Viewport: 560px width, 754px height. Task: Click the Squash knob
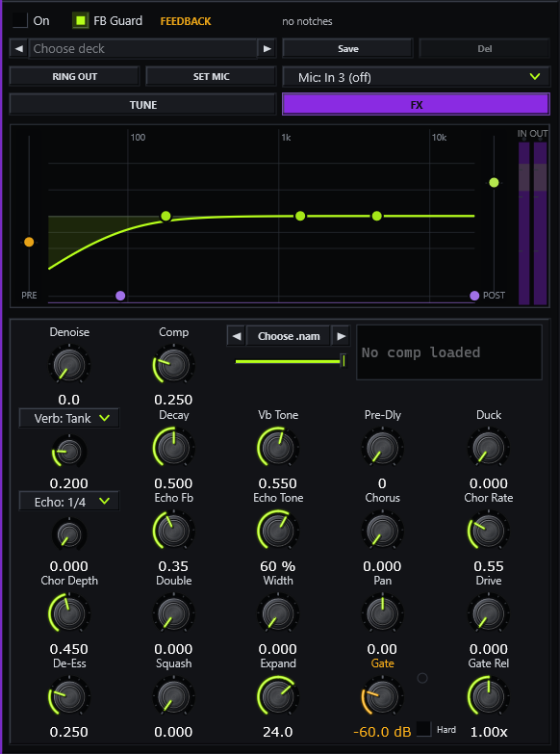pos(173,696)
